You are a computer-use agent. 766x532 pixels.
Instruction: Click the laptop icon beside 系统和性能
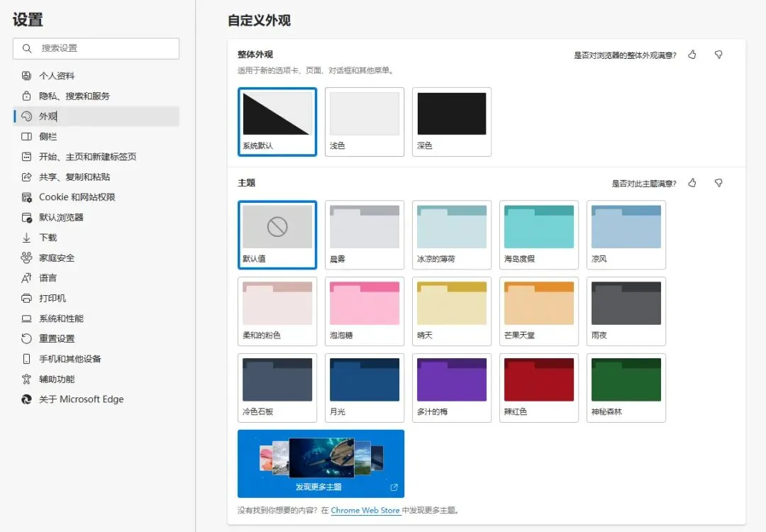[26, 318]
